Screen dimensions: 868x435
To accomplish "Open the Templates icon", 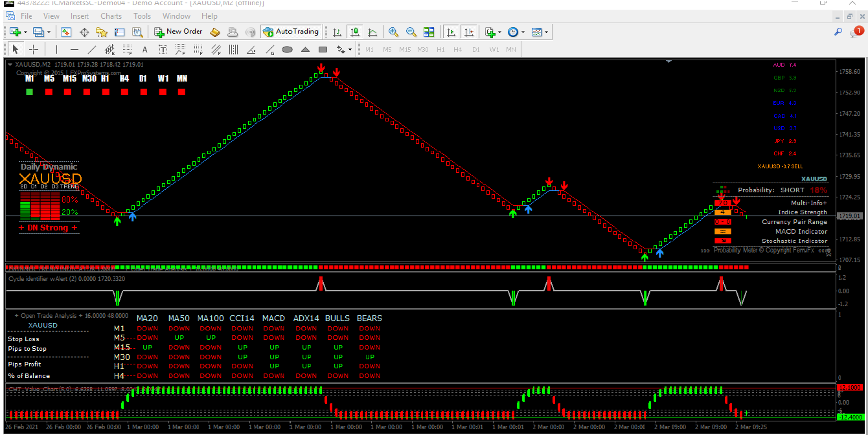I will pyautogui.click(x=536, y=32).
